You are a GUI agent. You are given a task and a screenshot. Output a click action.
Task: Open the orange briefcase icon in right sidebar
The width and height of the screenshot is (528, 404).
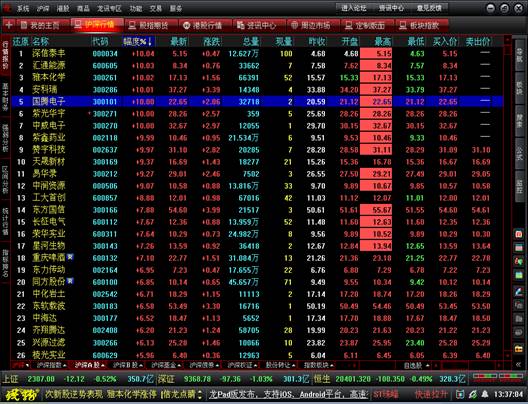[519, 348]
